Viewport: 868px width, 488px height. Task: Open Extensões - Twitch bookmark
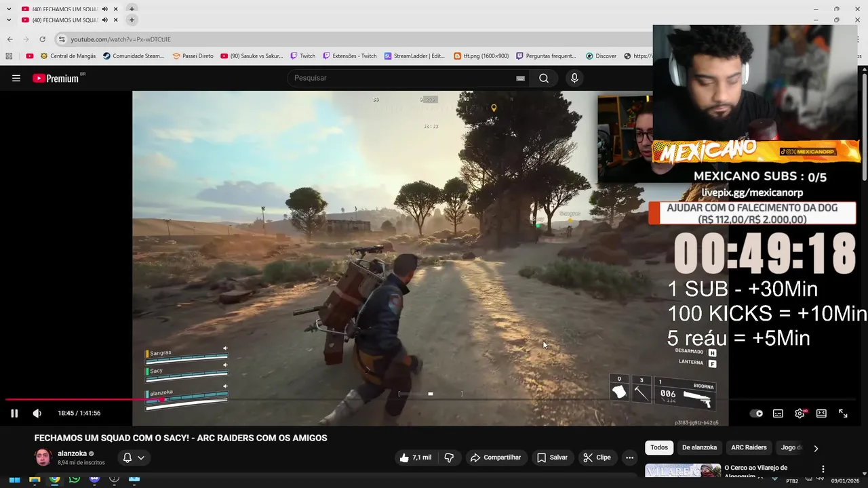(350, 56)
